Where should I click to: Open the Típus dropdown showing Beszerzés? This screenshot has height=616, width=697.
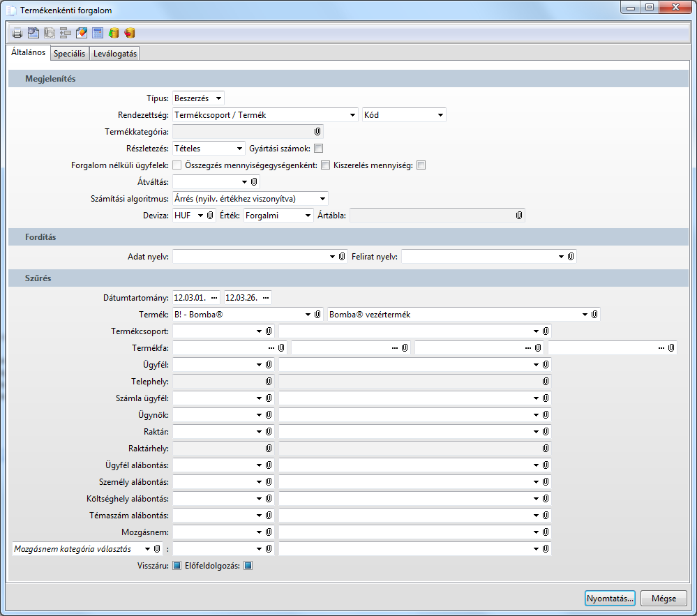198,98
